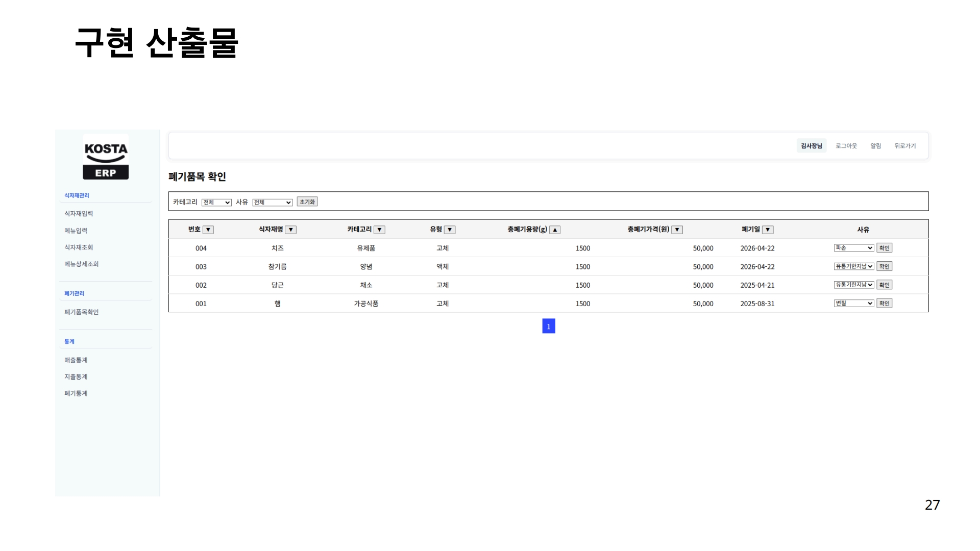Open 사유 dropdown for row 001
This screenshot has width=980, height=551.
pos(854,303)
